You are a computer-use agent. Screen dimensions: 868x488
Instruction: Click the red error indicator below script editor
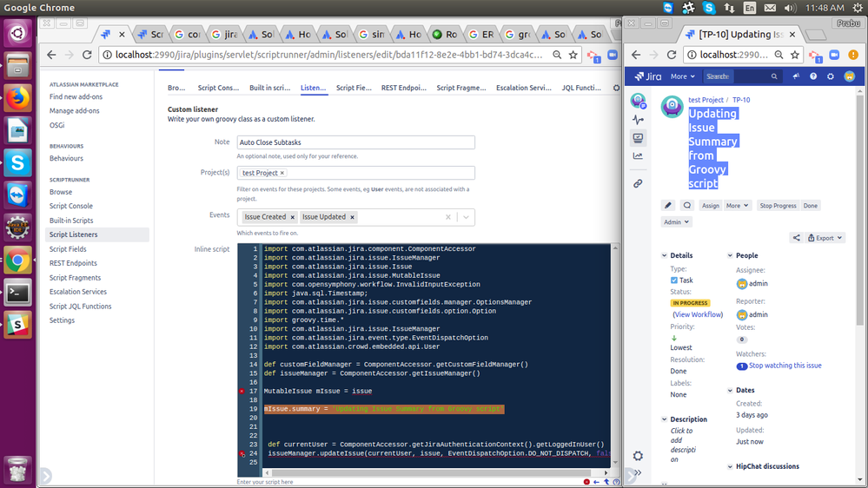(586, 482)
